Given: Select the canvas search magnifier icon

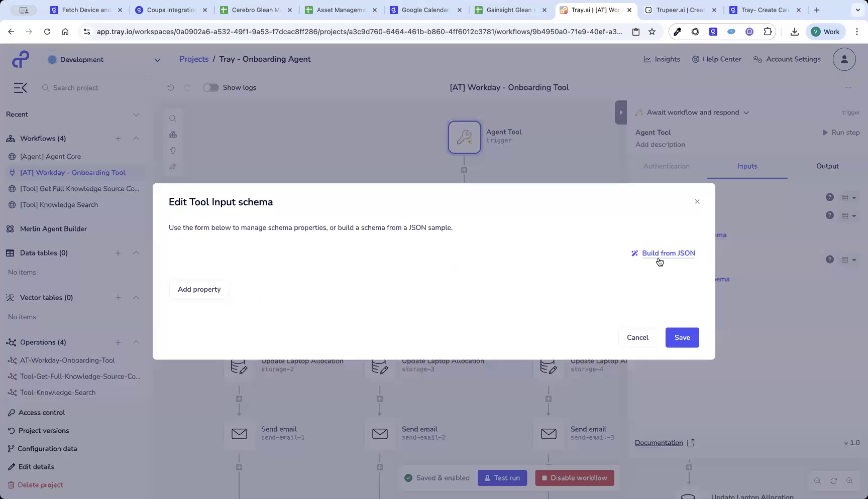Looking at the screenshot, I should (173, 118).
